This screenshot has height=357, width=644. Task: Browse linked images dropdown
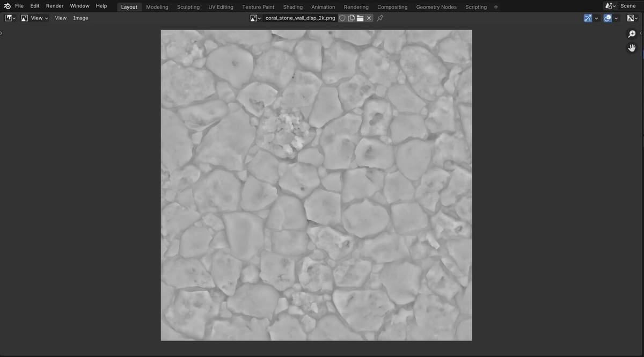[256, 18]
